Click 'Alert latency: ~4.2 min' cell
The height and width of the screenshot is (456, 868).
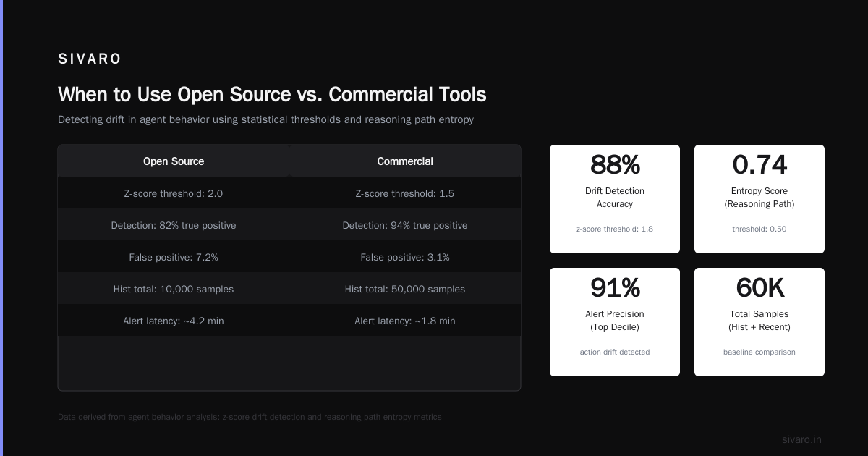pyautogui.click(x=174, y=321)
